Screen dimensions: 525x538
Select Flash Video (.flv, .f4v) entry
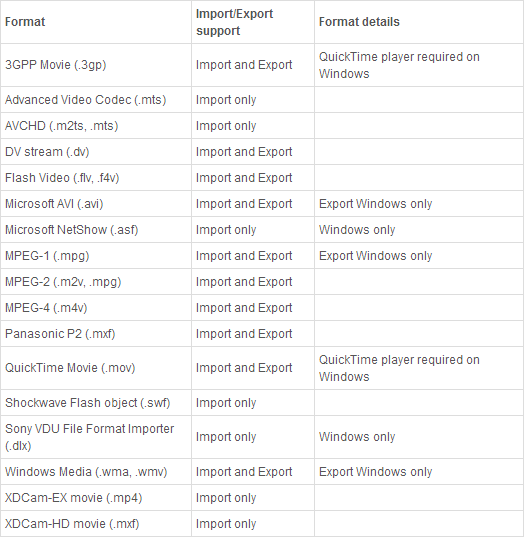pyautogui.click(x=96, y=178)
